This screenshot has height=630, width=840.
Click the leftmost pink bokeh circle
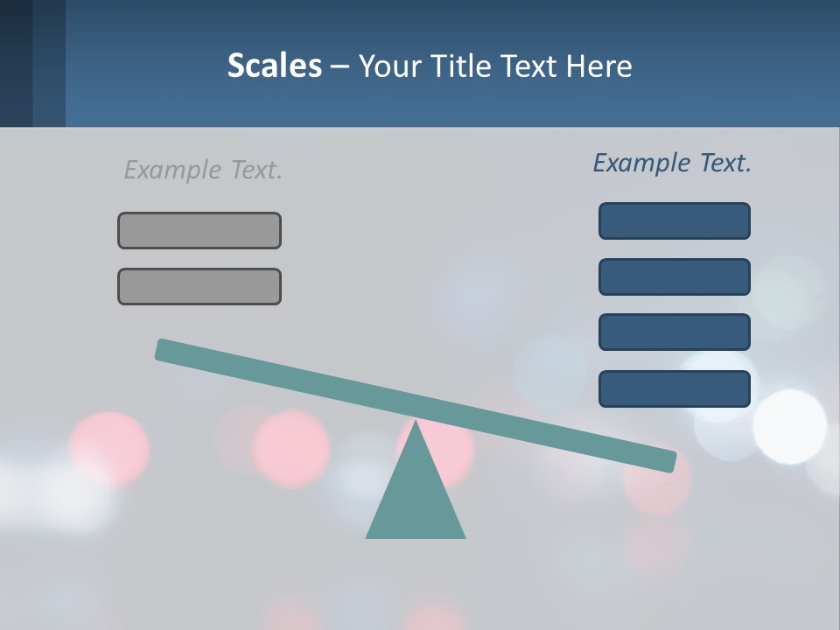pyautogui.click(x=108, y=449)
